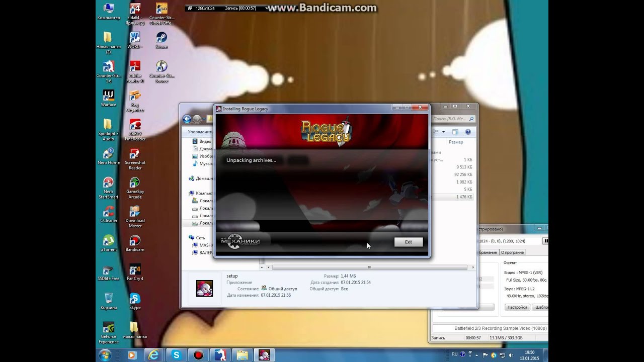644x362 pixels.
Task: Open the Spotlight 3 Audio folder
Action: pos(108,130)
